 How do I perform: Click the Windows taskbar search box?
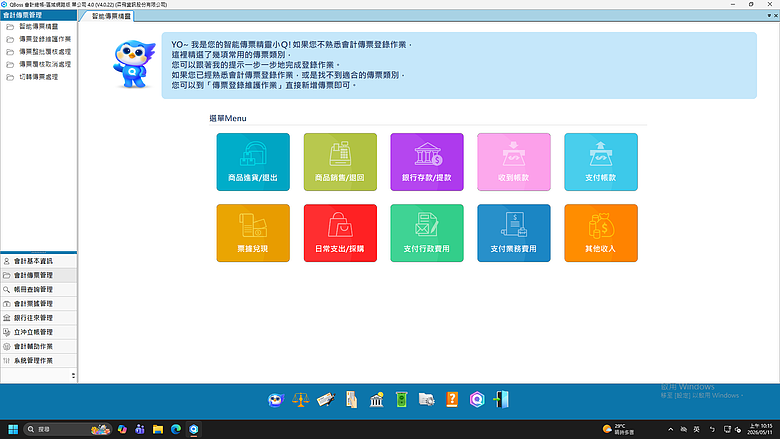[x=68, y=429]
